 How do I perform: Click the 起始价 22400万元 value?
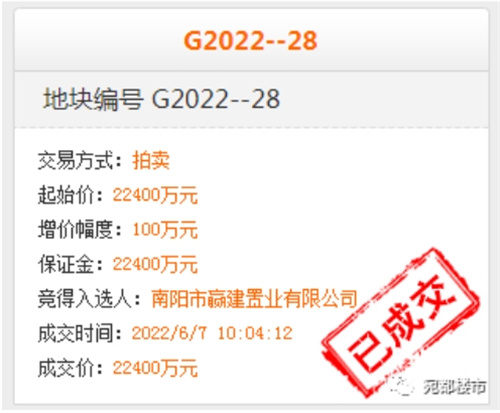[155, 195]
